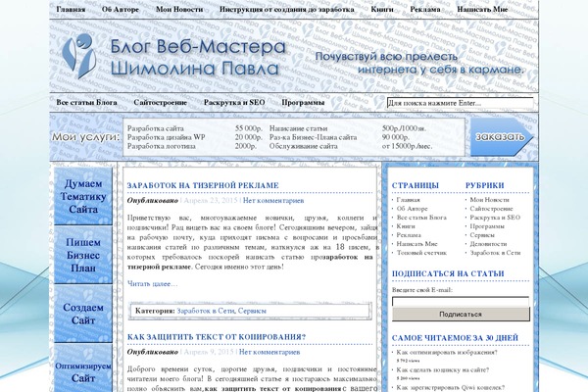Open Главная in the Страницы list
The width and height of the screenshot is (588, 392).
point(409,200)
